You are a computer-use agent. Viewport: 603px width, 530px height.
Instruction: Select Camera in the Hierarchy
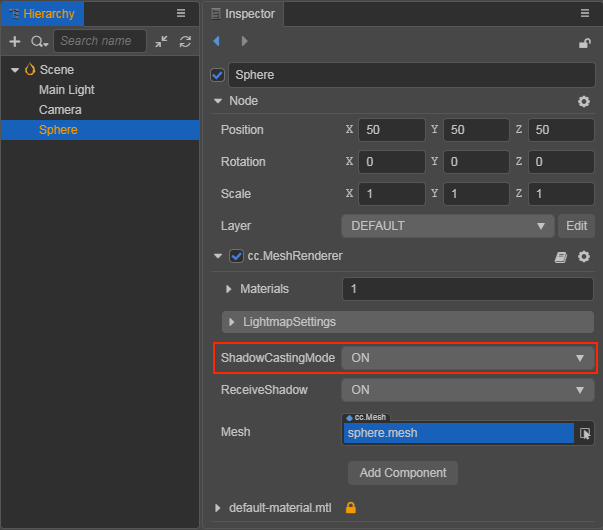coord(60,110)
